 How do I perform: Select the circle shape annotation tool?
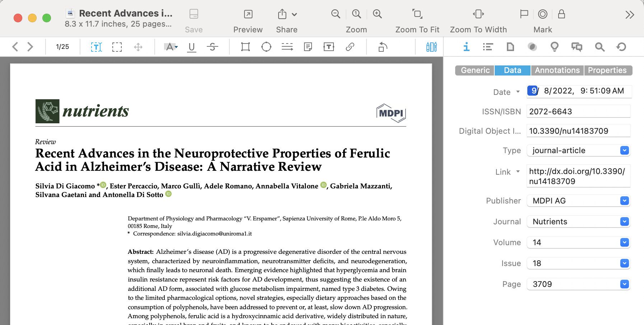click(266, 47)
